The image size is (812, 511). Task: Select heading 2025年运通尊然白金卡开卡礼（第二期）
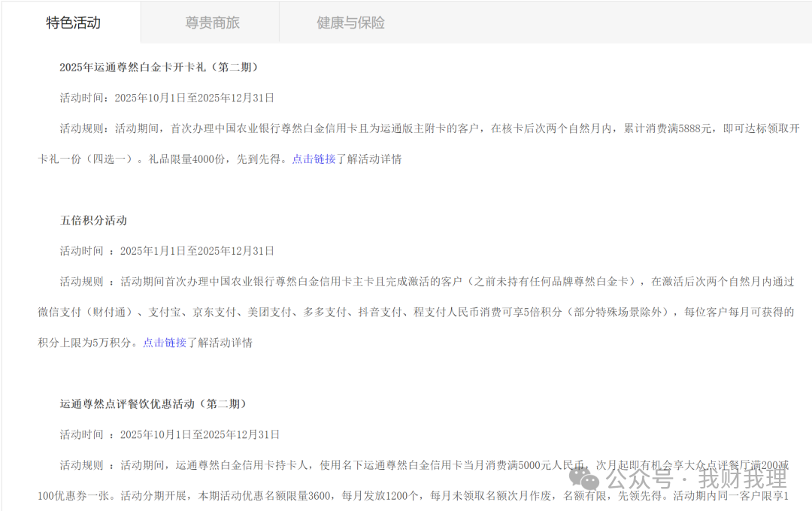(159, 68)
